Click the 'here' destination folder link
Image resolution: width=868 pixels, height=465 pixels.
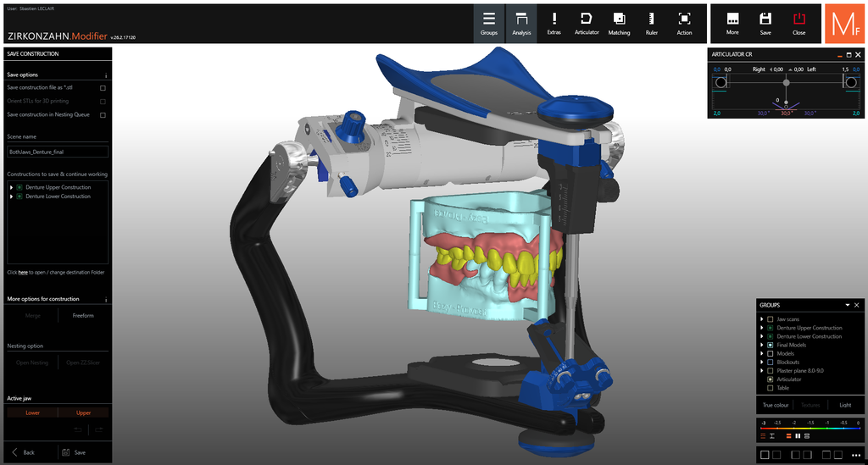pos(23,273)
